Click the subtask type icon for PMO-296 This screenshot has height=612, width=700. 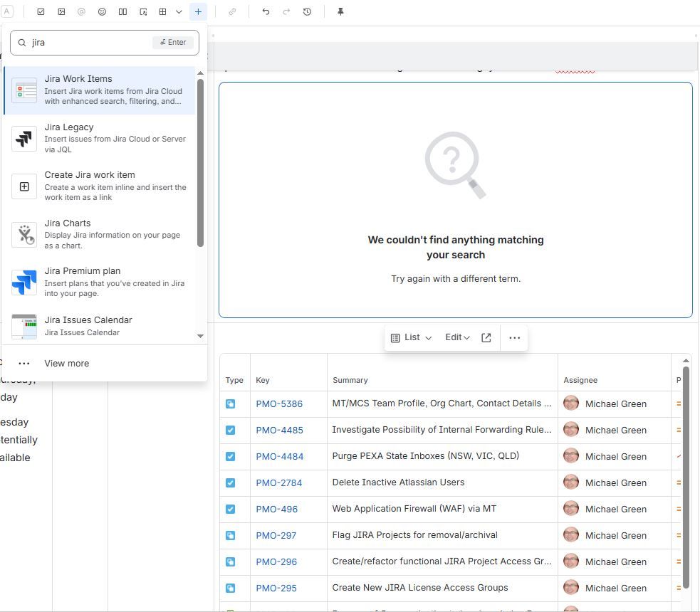coord(230,561)
